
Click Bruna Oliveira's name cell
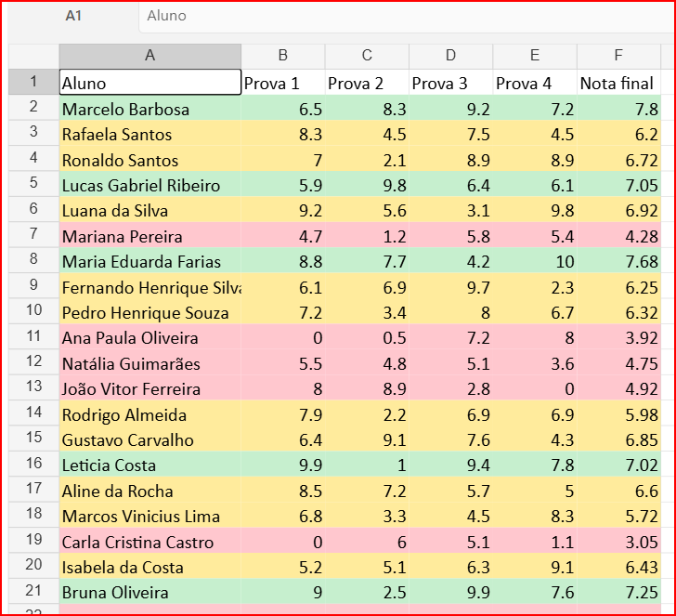pos(150,592)
